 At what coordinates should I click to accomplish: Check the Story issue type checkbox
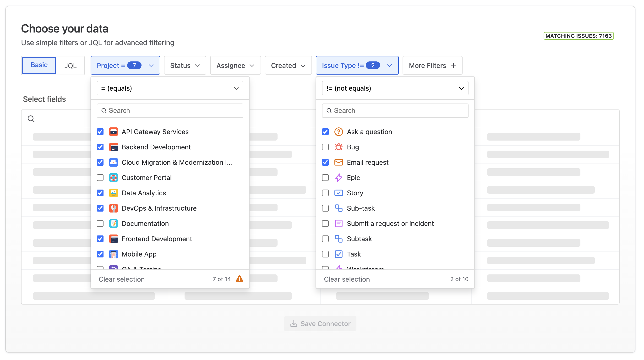pyautogui.click(x=325, y=193)
